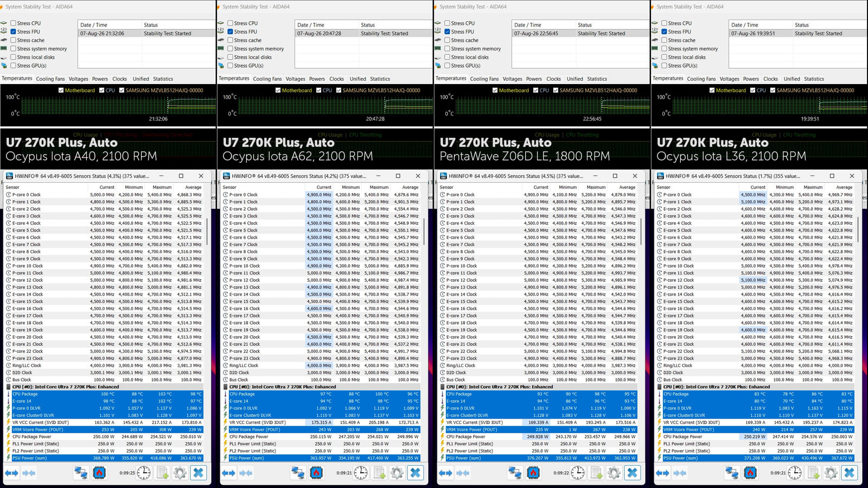Toggle SAMSUNG MZVLB512HAJQ graph checkbox in the 19:39:51 window
868x488 pixels.
pyautogui.click(x=773, y=91)
